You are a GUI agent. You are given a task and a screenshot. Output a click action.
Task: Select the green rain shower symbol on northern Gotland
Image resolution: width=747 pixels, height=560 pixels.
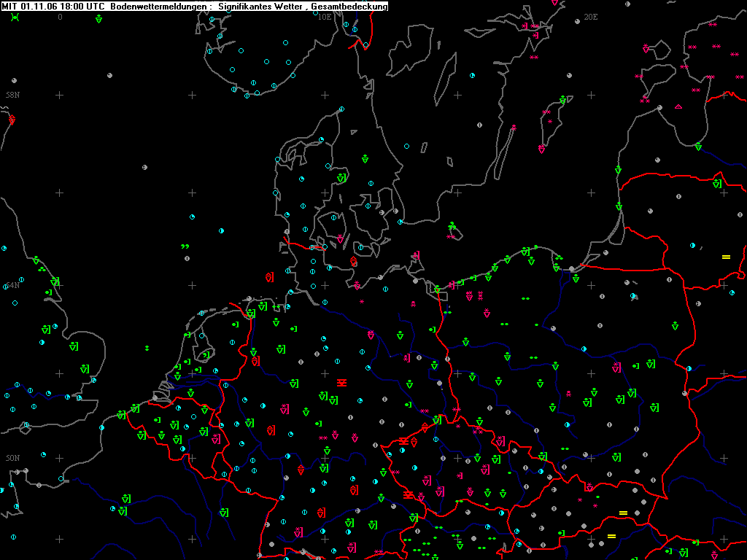(562, 100)
